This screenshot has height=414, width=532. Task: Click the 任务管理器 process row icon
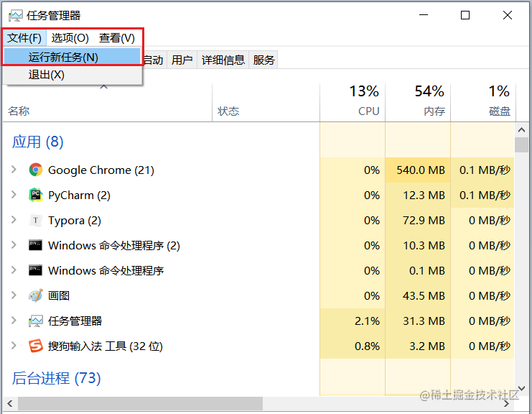36,321
